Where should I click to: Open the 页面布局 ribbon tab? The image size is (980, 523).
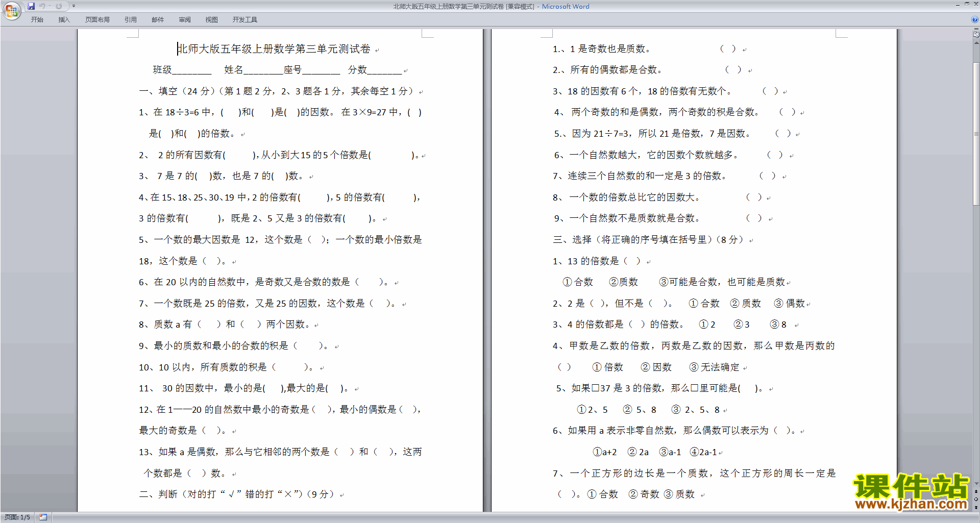97,19
